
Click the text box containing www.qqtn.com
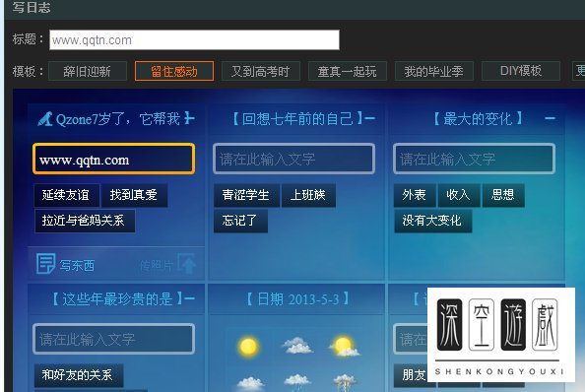pos(114,159)
